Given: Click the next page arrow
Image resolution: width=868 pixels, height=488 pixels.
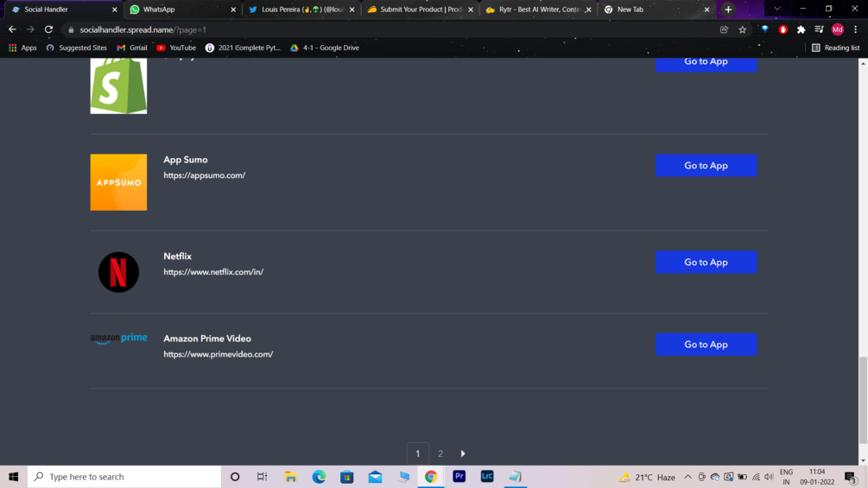Looking at the screenshot, I should (463, 453).
